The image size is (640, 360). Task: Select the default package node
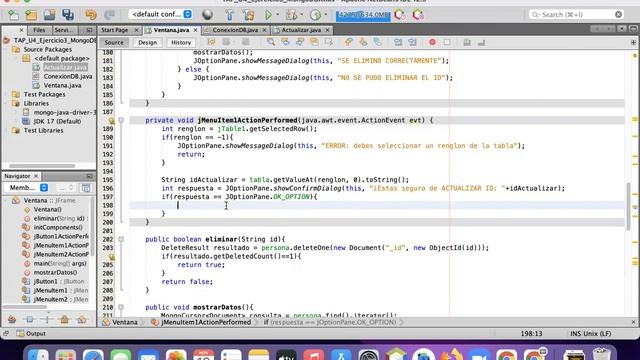[x=62, y=58]
